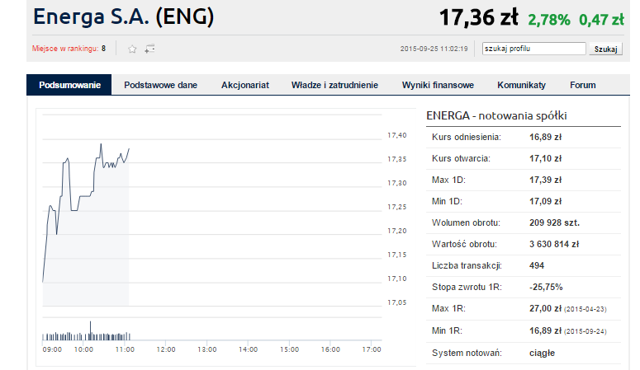Click the szukaj profilu search field

(x=533, y=49)
